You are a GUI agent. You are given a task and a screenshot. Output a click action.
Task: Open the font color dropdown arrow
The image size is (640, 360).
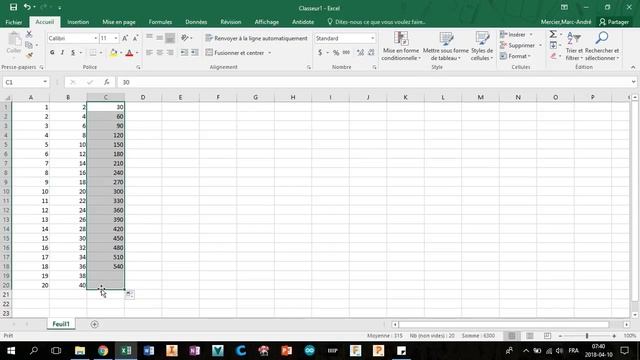pos(137,53)
